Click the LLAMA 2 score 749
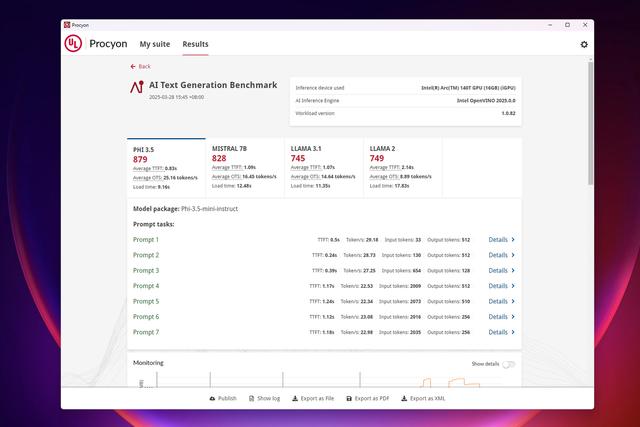 tap(377, 158)
